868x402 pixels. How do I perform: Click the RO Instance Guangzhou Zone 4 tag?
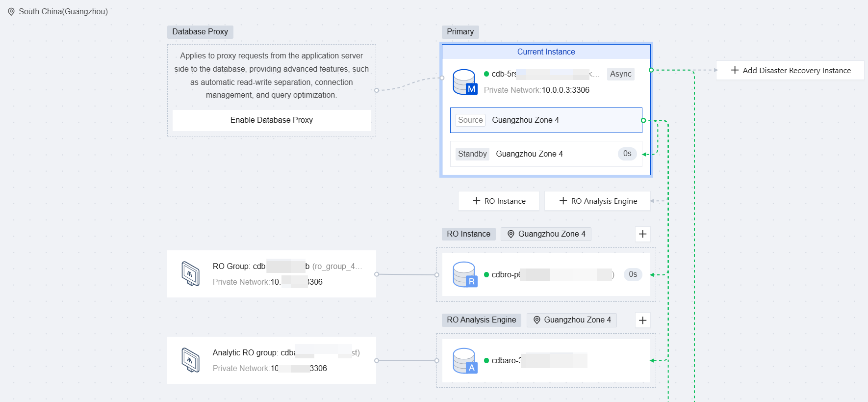(x=546, y=234)
